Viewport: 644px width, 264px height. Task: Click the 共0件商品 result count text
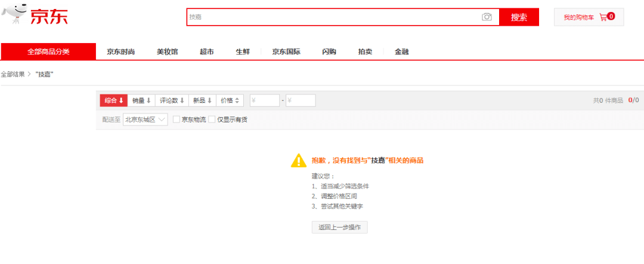pyautogui.click(x=608, y=100)
